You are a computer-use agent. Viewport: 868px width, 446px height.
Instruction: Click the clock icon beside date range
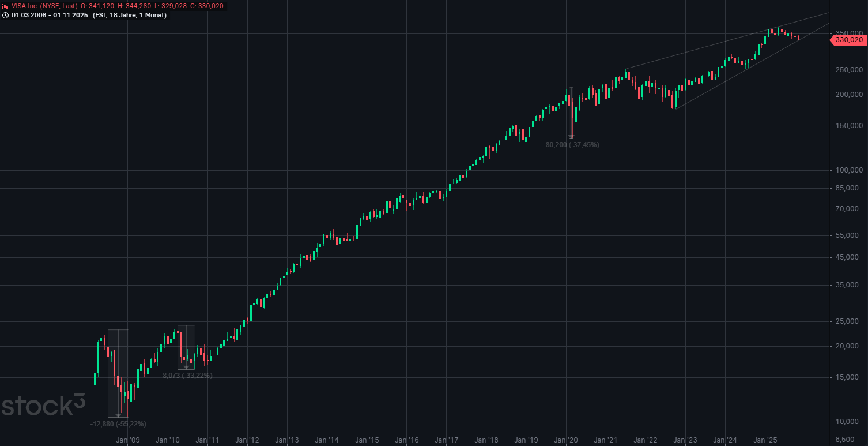(x=6, y=15)
